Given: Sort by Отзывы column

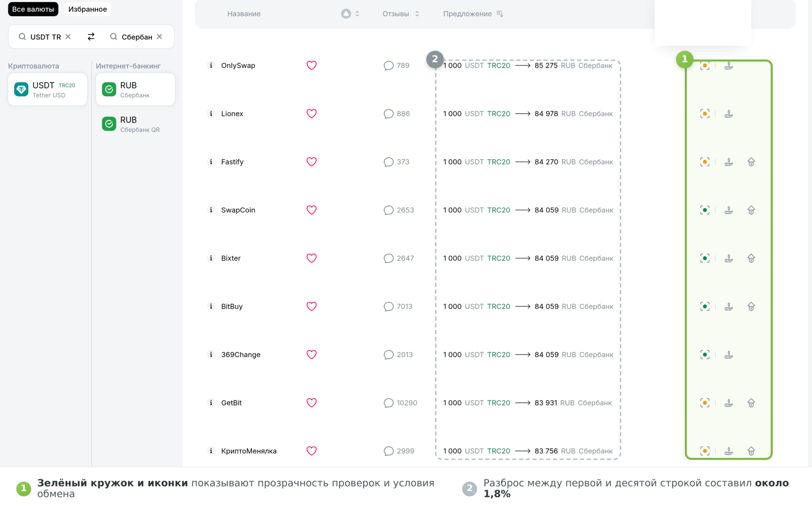Looking at the screenshot, I should 400,14.
